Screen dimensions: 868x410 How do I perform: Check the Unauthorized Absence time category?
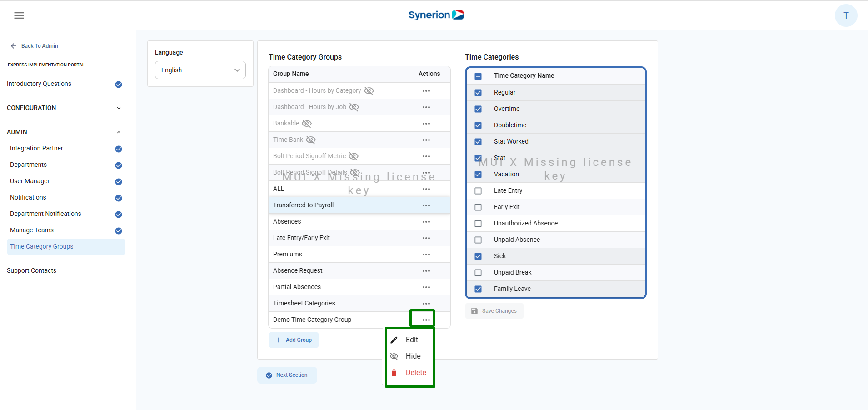(478, 224)
